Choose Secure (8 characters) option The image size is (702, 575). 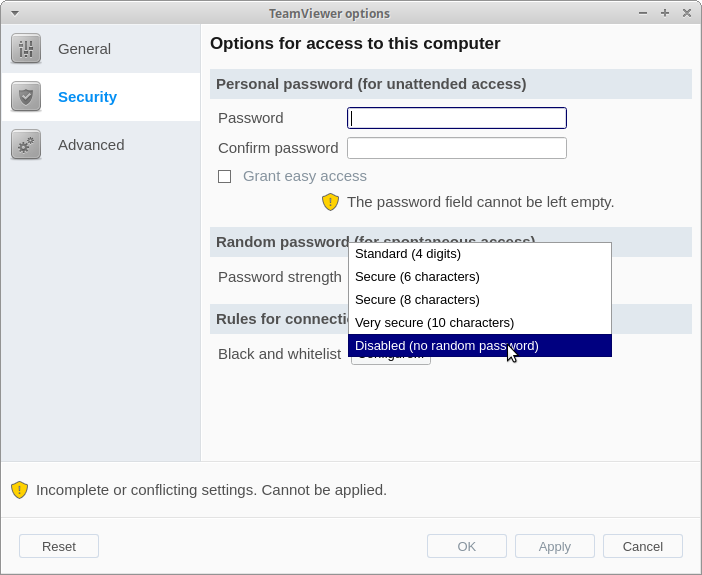pyautogui.click(x=479, y=300)
